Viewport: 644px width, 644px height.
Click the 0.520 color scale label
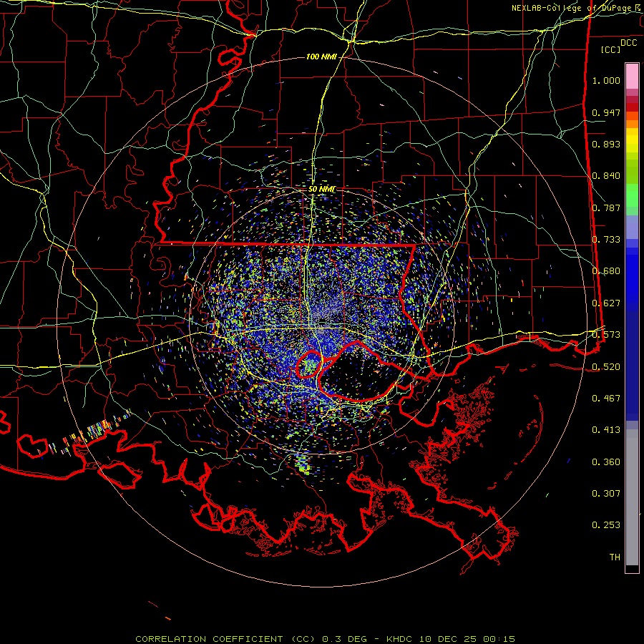606,367
